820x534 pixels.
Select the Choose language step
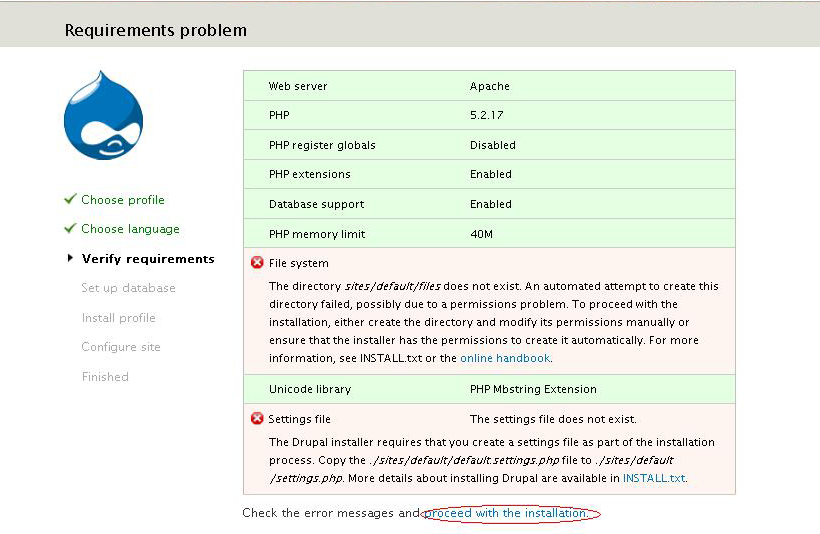pyautogui.click(x=130, y=229)
